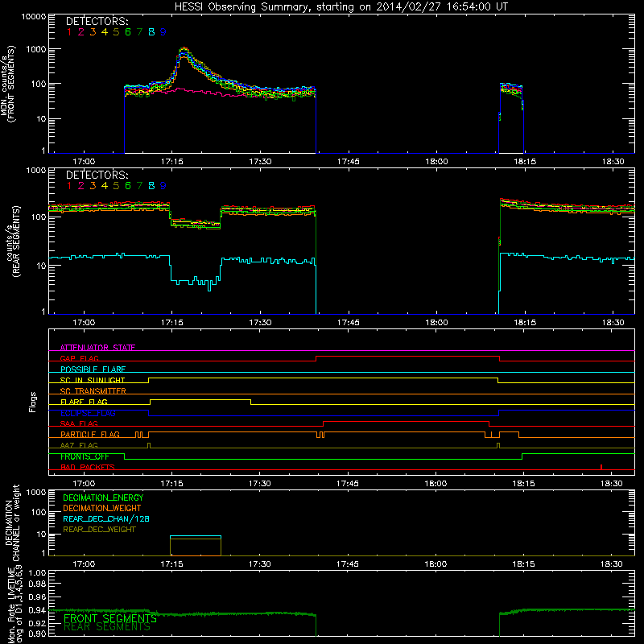644x644 pixels.
Task: Click orange detector number 3 in the rear segments legend
Action: pyautogui.click(x=93, y=186)
